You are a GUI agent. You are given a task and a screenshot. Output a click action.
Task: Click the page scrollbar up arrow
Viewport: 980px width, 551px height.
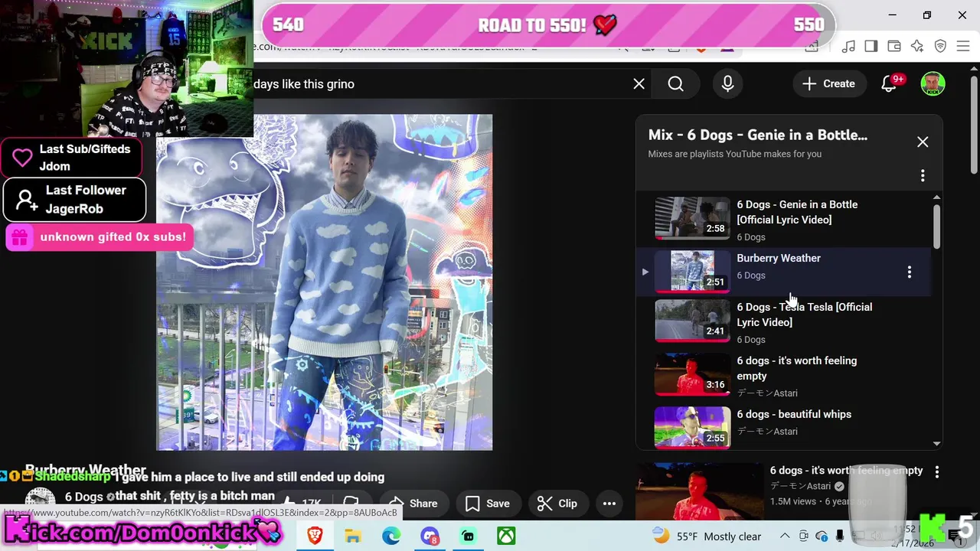[973, 69]
